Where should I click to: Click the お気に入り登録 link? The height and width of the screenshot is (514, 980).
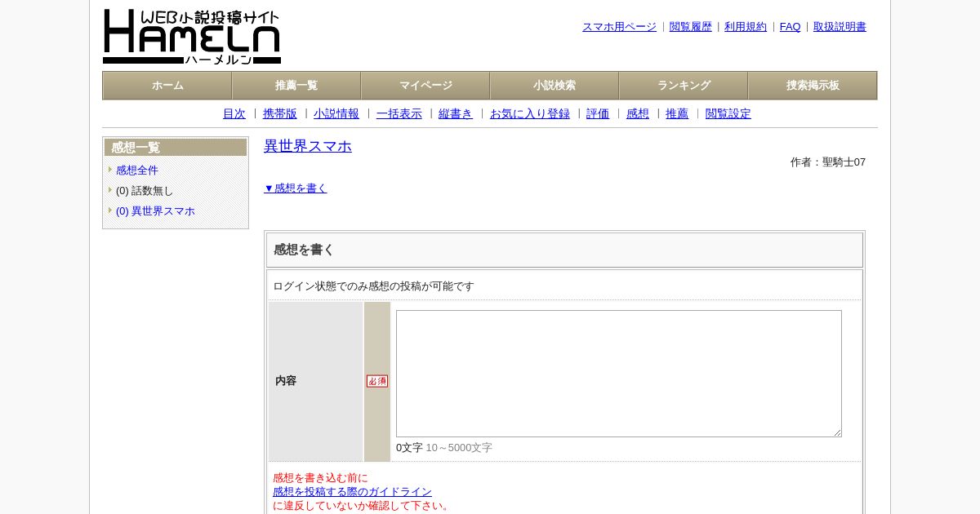tap(530, 114)
